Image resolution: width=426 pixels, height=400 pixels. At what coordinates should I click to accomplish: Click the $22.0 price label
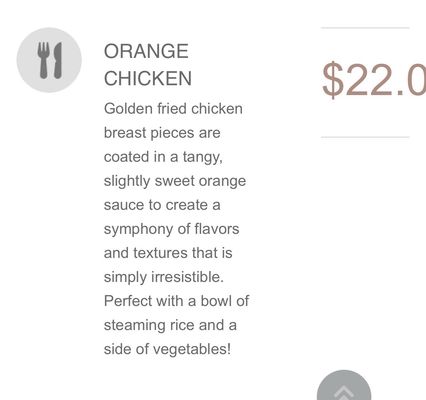pyautogui.click(x=374, y=80)
